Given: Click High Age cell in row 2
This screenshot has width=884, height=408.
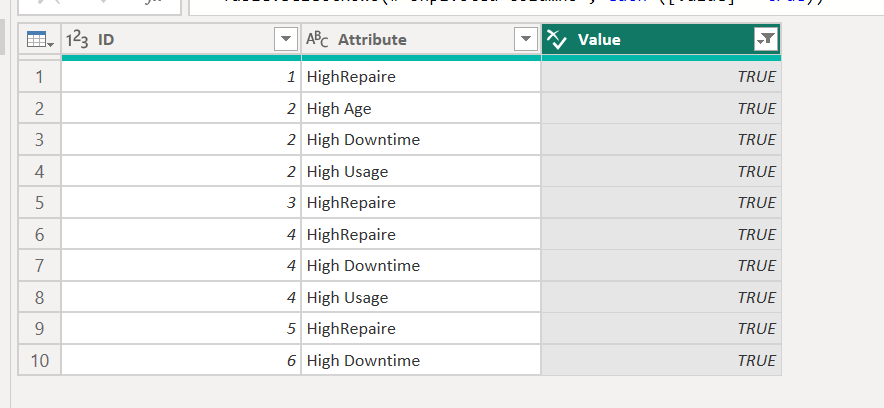Looking at the screenshot, I should (x=421, y=108).
